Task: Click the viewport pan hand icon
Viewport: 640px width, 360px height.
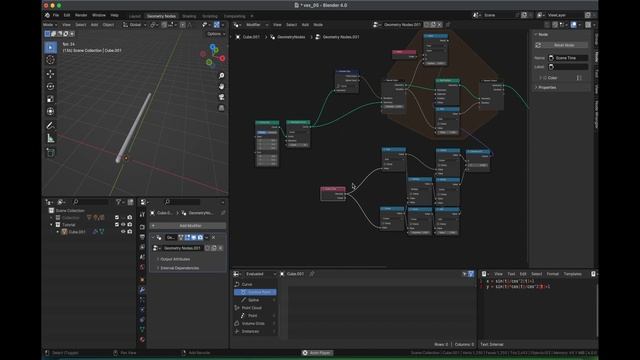Action: 221,87
